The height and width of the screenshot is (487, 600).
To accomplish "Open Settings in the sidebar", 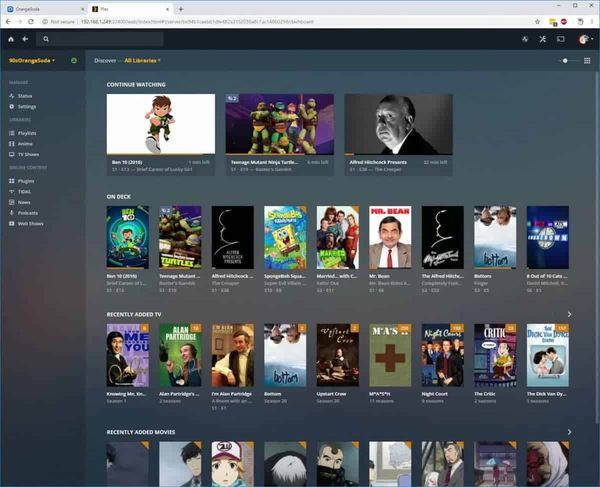I will [27, 106].
